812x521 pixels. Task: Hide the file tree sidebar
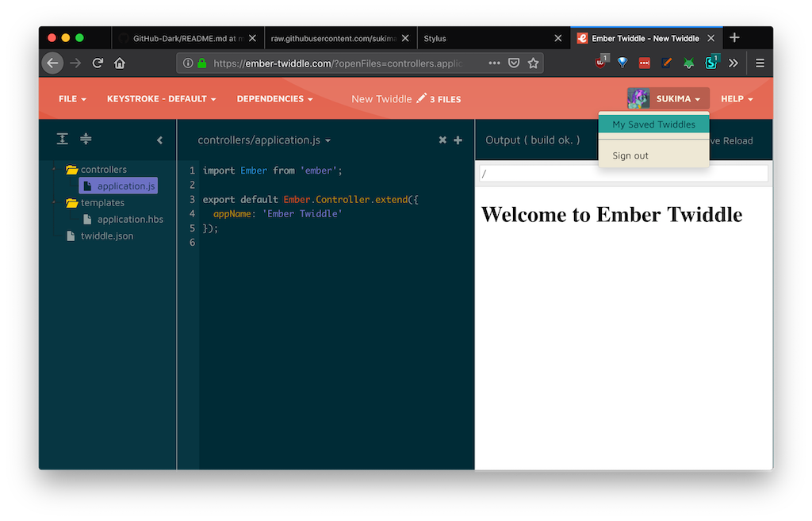(159, 140)
